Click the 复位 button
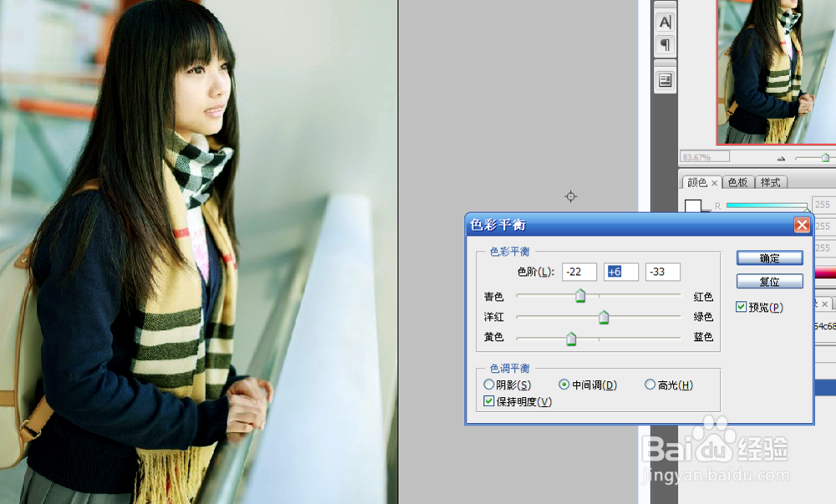This screenshot has width=836, height=504. (x=769, y=281)
